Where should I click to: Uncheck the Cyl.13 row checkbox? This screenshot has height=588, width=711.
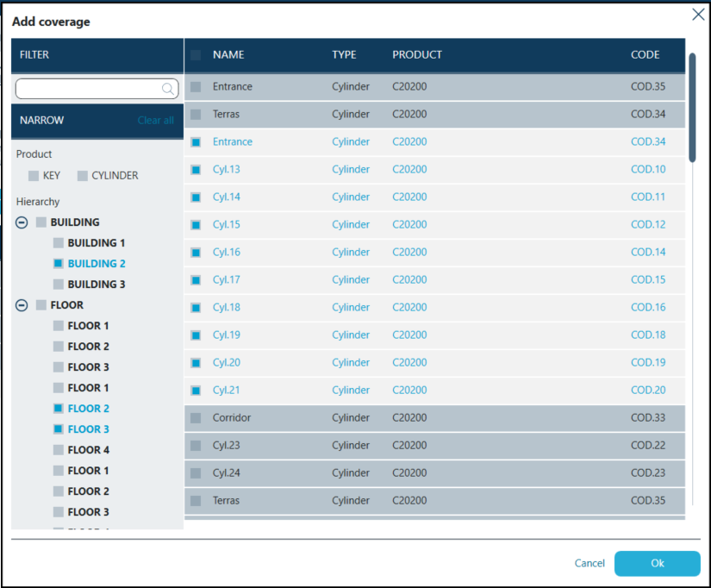196,170
